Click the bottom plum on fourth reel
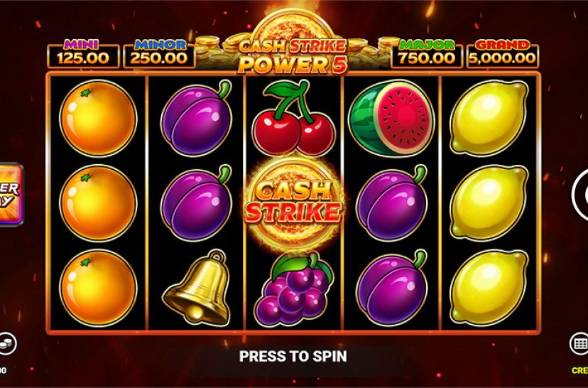This screenshot has height=388, width=588. tap(392, 289)
